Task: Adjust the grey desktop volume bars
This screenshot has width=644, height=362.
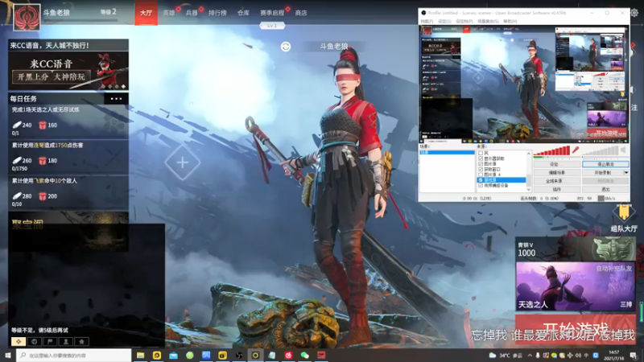Action: click(600, 150)
